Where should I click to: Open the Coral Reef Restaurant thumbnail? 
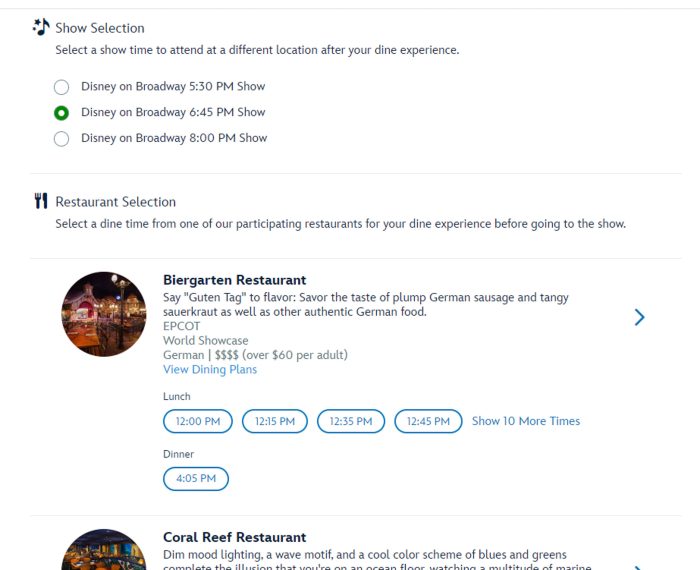(x=104, y=552)
